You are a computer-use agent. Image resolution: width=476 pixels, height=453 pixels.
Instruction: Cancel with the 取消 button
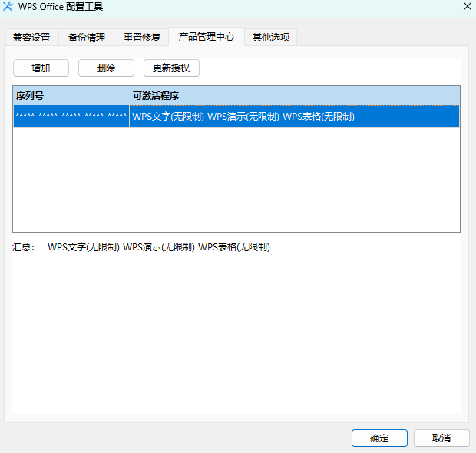click(x=441, y=438)
